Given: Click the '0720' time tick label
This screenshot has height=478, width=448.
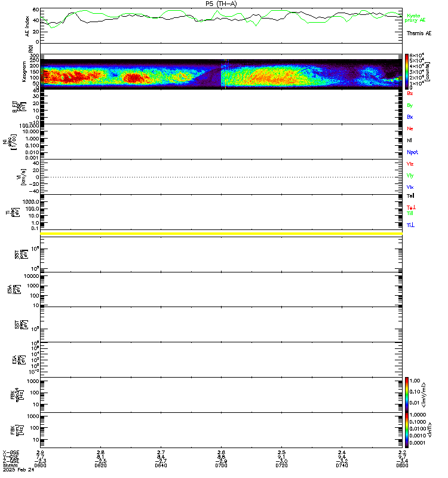Looking at the screenshot, I should [281, 465].
